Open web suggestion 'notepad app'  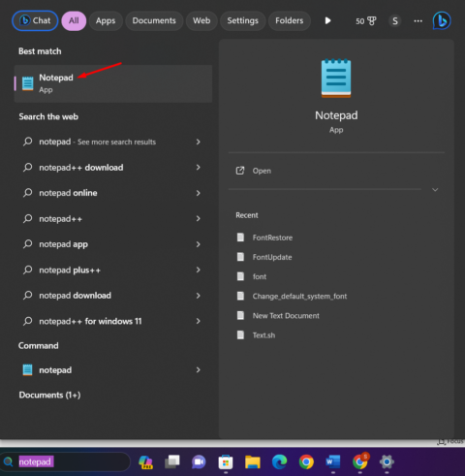click(x=63, y=244)
